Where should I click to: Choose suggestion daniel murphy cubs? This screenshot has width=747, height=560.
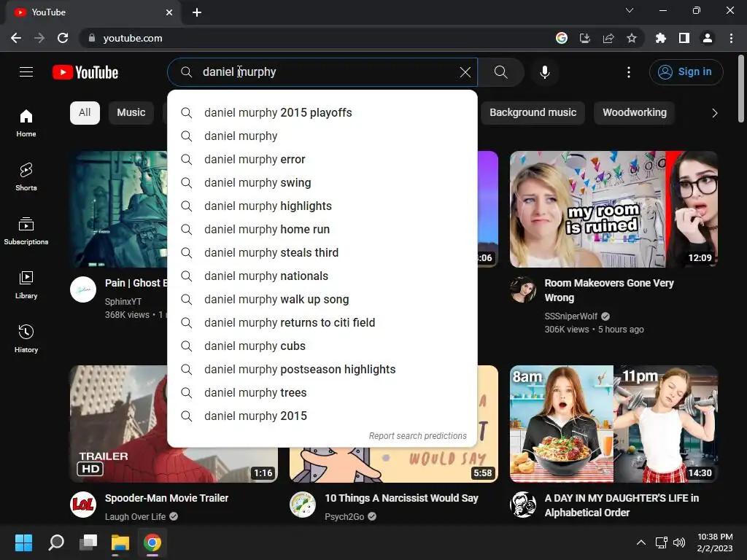click(x=322, y=346)
